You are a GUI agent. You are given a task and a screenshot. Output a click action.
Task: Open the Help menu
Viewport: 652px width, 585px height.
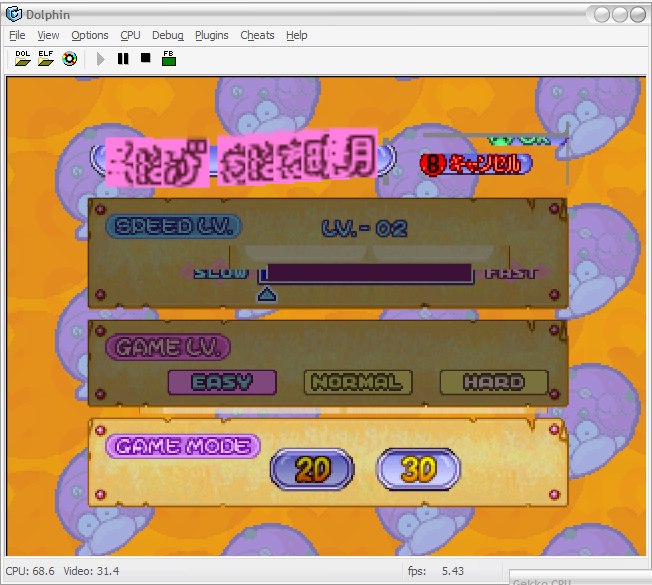click(x=296, y=35)
